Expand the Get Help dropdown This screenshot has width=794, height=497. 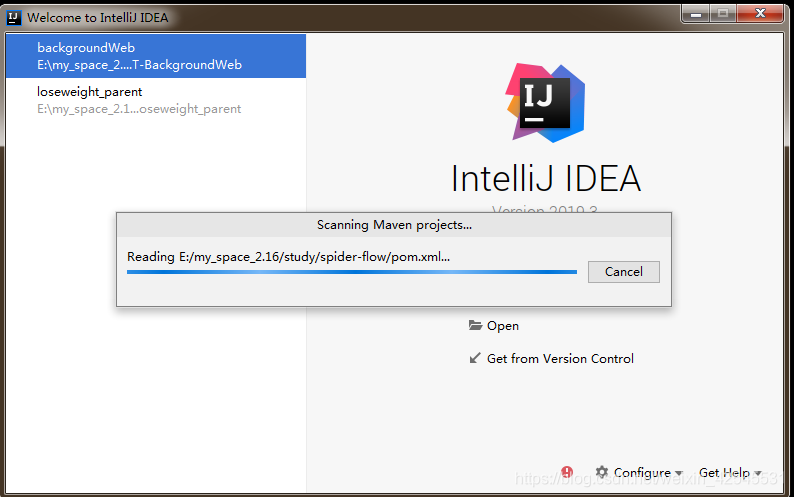click(730, 473)
